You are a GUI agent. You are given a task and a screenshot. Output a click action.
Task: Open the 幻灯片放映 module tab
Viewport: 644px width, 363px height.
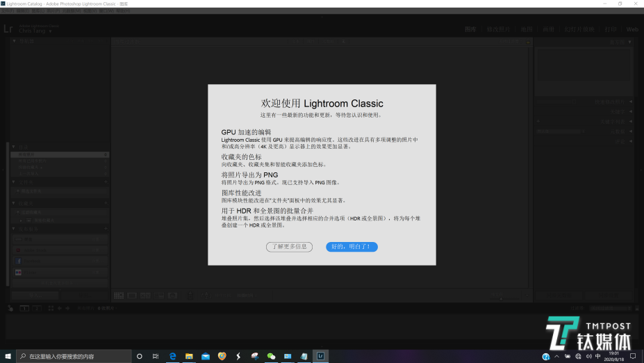coord(579,30)
